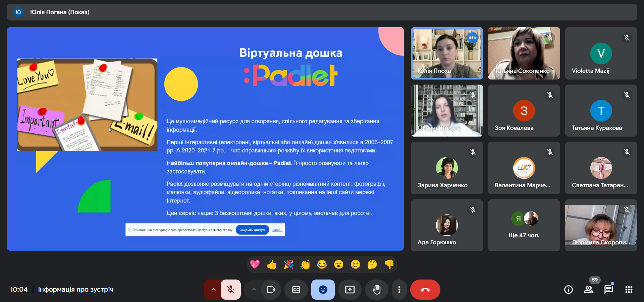Send the clapping hands reaction

point(305,264)
